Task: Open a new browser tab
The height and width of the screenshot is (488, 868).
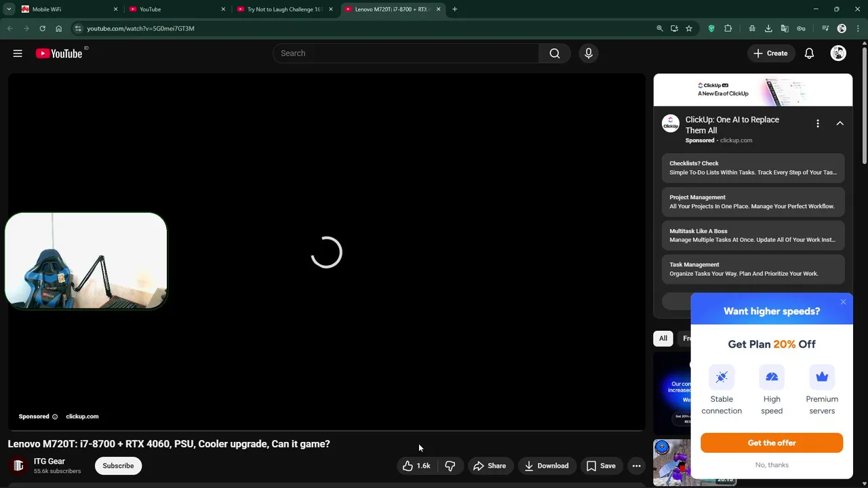Action: click(455, 9)
